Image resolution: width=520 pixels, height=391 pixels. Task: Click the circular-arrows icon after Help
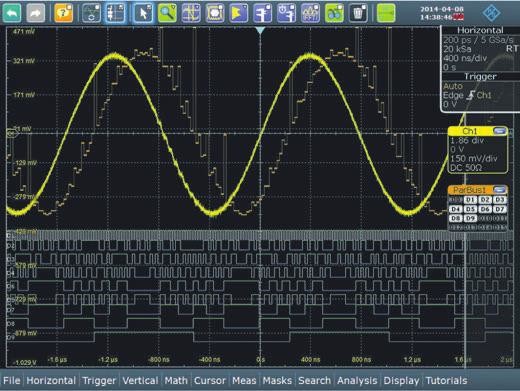click(x=91, y=13)
